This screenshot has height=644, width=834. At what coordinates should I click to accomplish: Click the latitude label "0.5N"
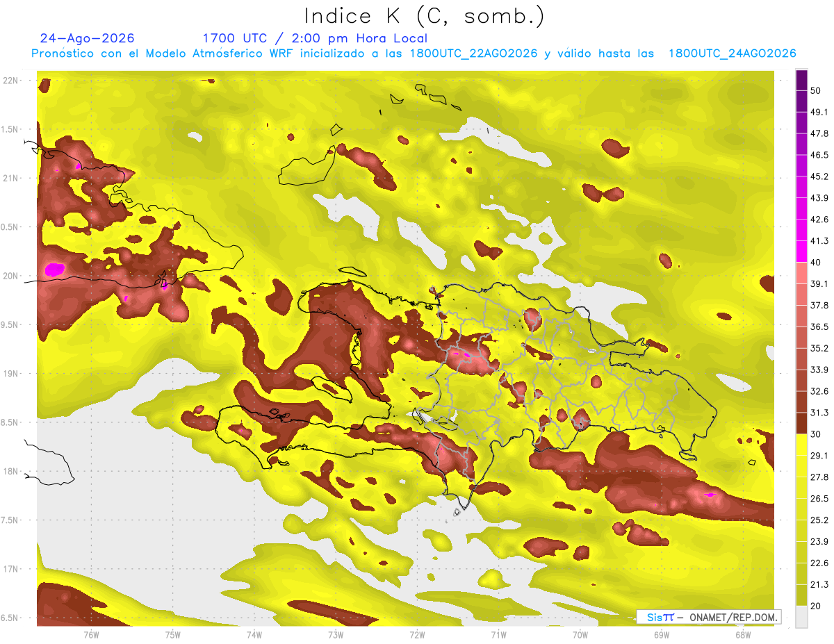(10, 227)
